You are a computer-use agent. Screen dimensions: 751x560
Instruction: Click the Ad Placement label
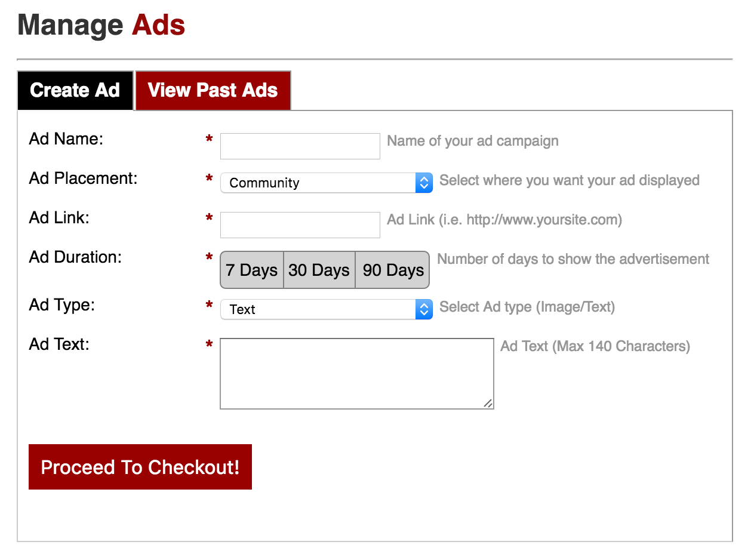[83, 179]
